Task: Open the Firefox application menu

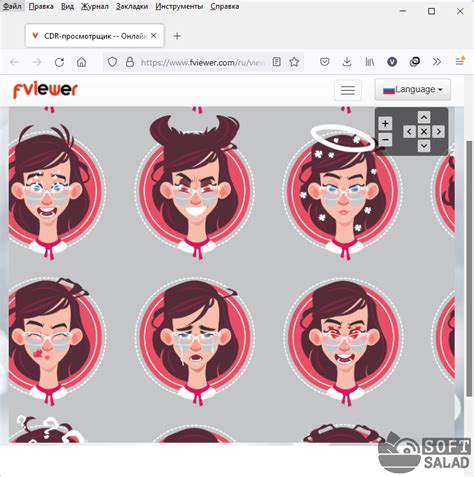Action: pyautogui.click(x=460, y=61)
